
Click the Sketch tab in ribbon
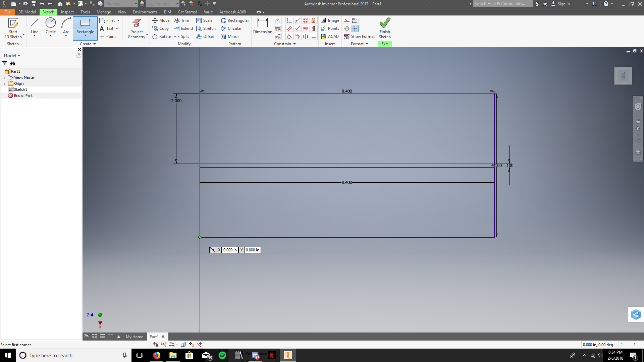click(48, 12)
